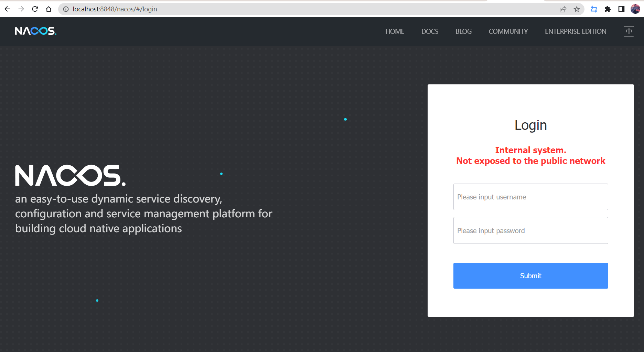
Task: Open the BLOG menu item
Action: 463,31
